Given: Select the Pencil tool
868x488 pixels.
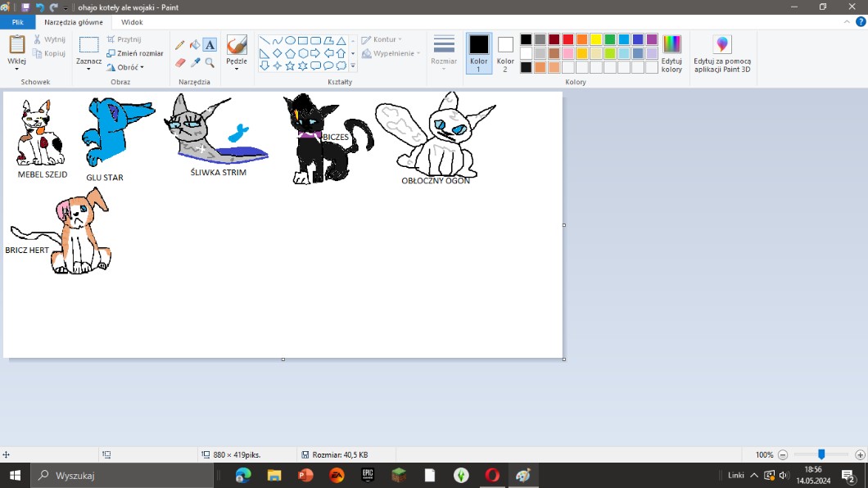Looking at the screenshot, I should 181,45.
